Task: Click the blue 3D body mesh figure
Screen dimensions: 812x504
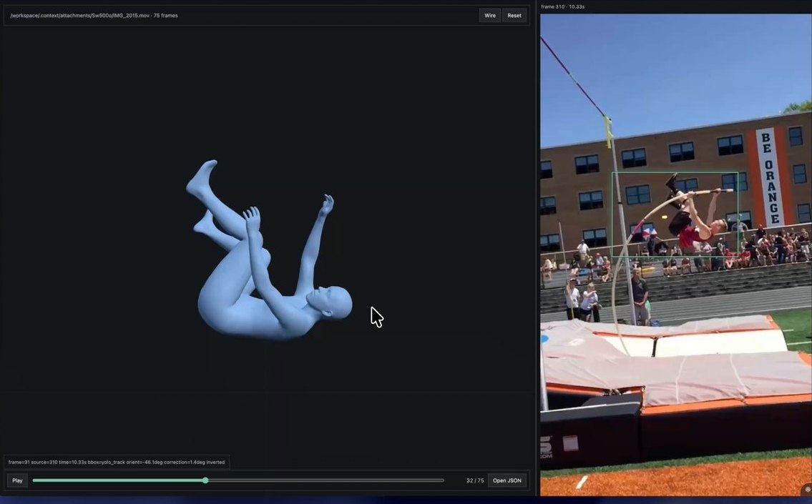Action: (x=269, y=251)
